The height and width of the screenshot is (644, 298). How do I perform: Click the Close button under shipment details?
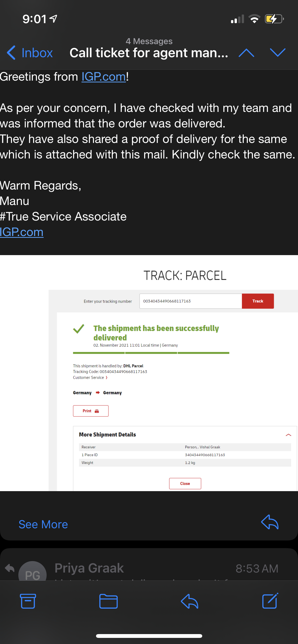pos(185,484)
